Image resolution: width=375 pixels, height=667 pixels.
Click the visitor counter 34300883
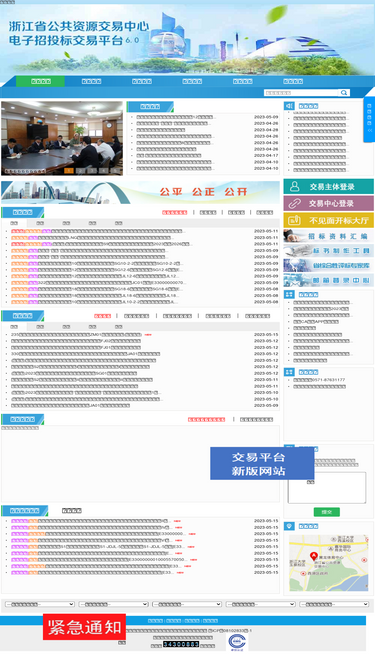tap(181, 644)
